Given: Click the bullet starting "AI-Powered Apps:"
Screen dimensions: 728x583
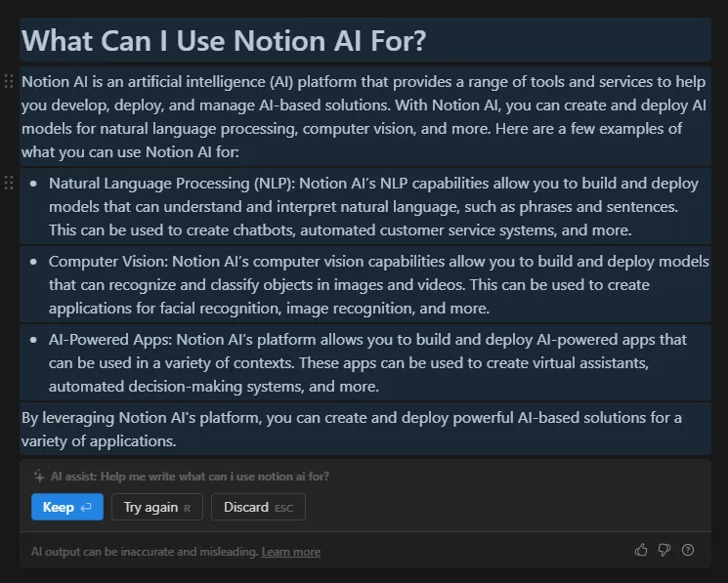Looking at the screenshot, I should click(367, 362).
